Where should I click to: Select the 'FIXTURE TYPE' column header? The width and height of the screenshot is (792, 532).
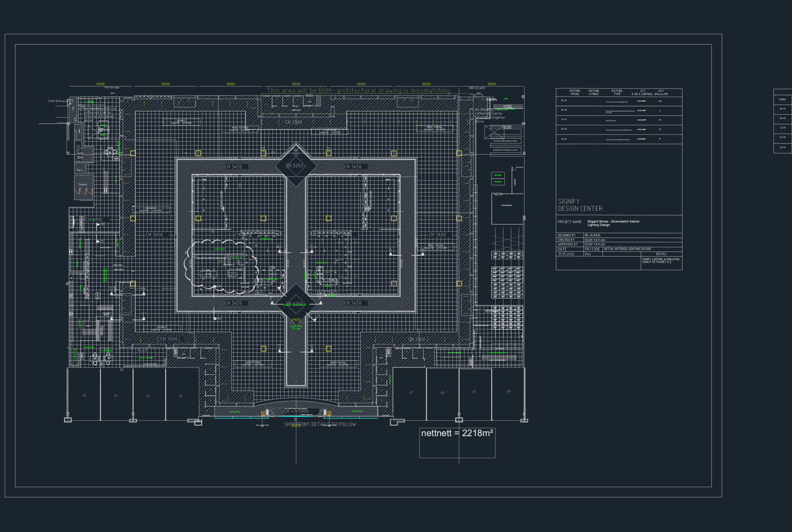617,92
